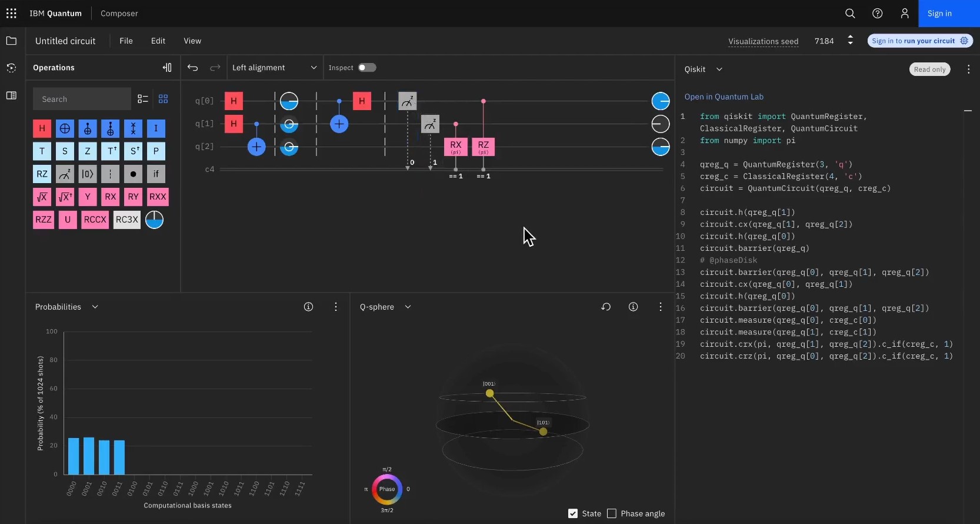This screenshot has height=524, width=980.
Task: Show info for the Probabilities chart
Action: (308, 307)
